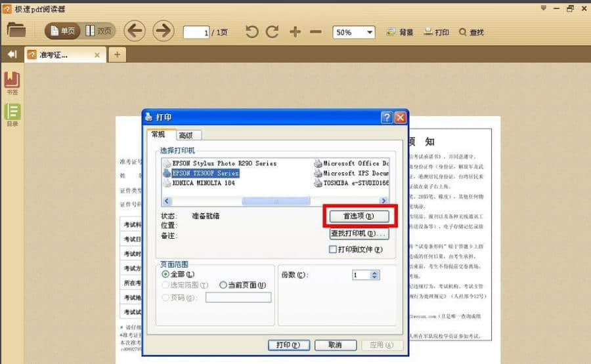Switch to 高级 tab
This screenshot has width=591, height=364.
186,135
